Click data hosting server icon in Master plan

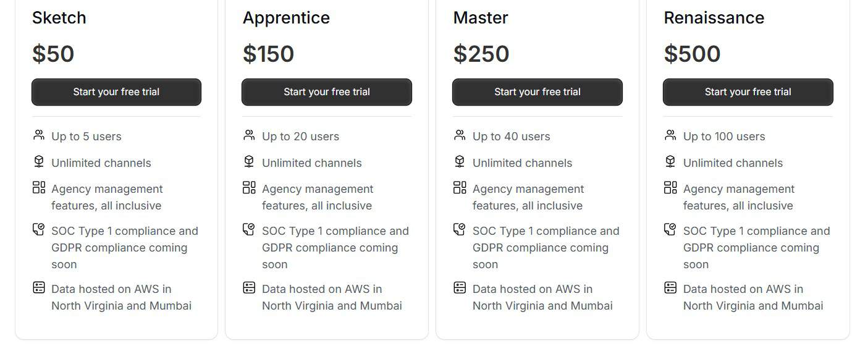[x=460, y=287]
